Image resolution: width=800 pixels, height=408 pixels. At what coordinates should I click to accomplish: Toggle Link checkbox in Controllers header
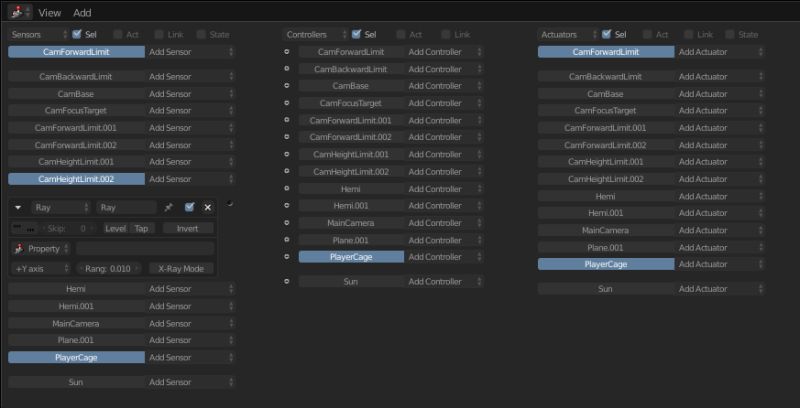click(446, 34)
